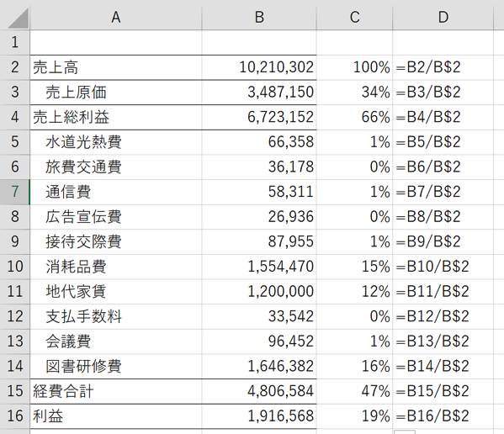This screenshot has width=504, height=434.
Task: Click sales value 10,210,302 cell
Action: coord(259,67)
